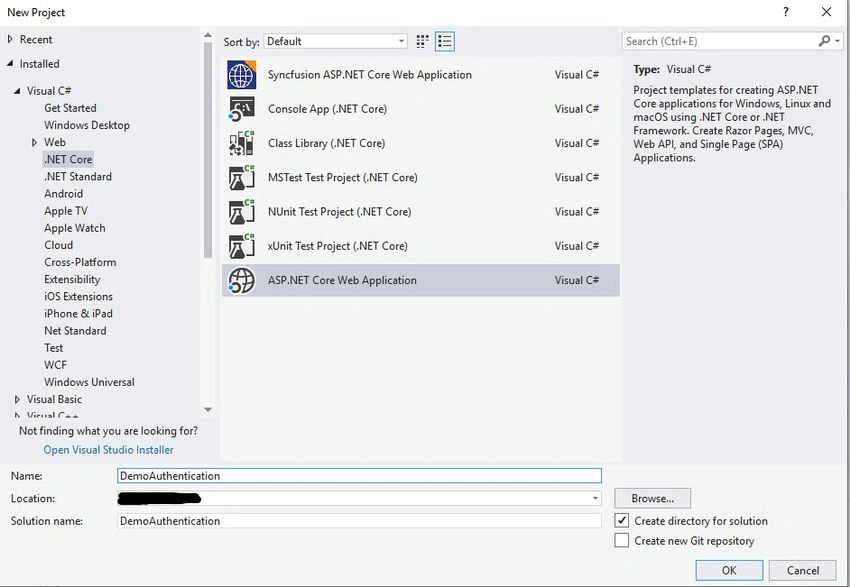
Task: Click the Cancel button
Action: click(x=803, y=570)
